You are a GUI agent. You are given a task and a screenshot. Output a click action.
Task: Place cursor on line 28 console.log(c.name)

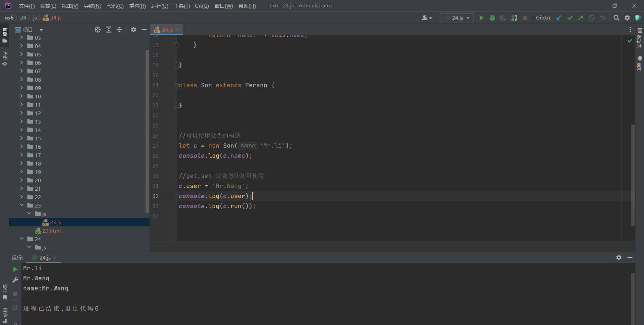(215, 156)
